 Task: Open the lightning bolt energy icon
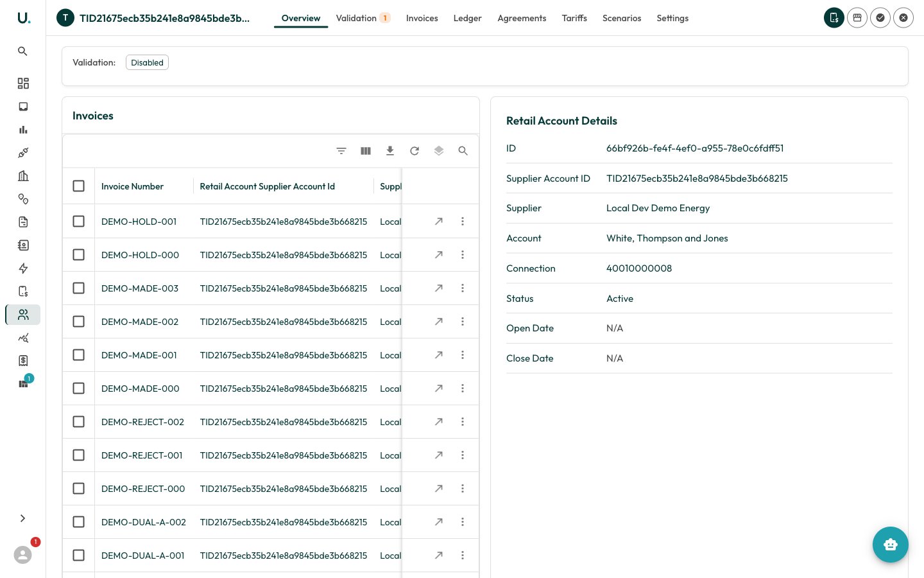tap(23, 268)
